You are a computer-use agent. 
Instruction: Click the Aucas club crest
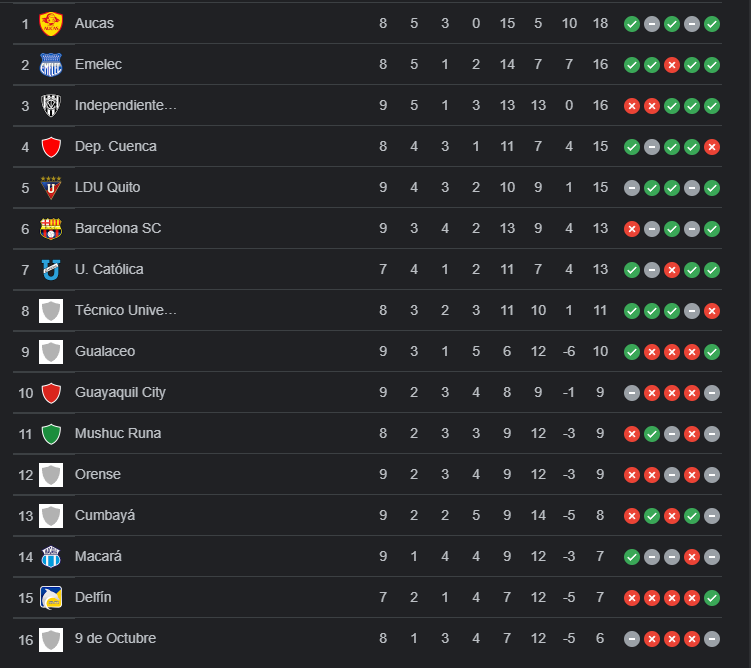tap(51, 23)
